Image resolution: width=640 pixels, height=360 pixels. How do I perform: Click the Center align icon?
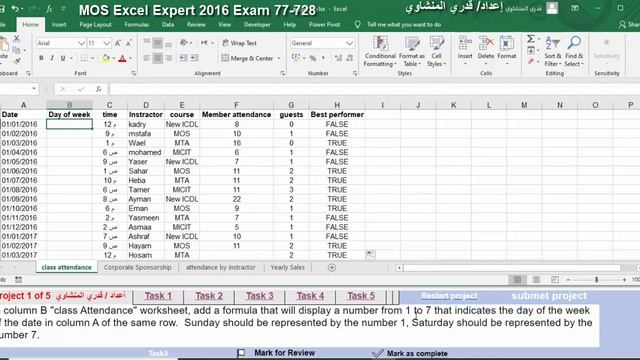coord(158,58)
